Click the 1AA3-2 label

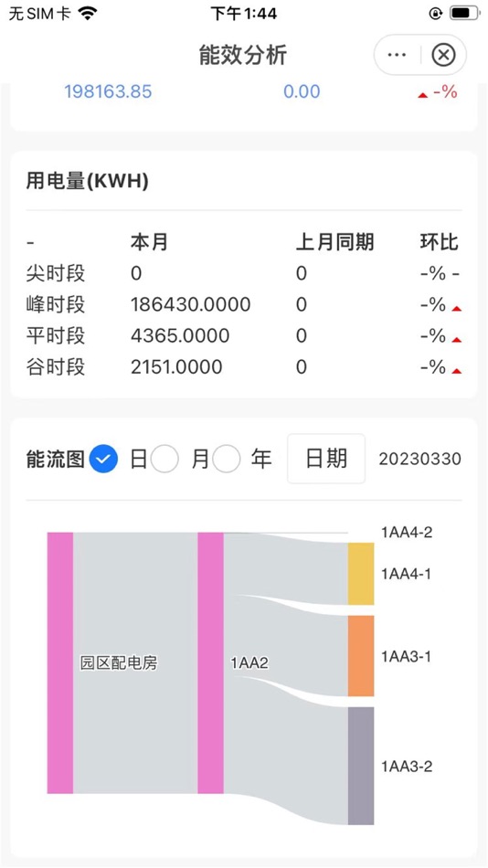tap(407, 767)
